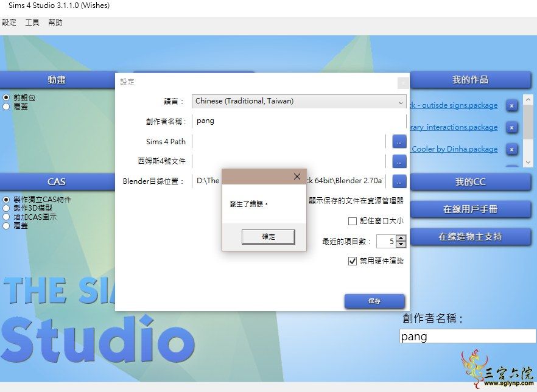Open the 設定 menu in the menu bar
Image resolution: width=537 pixels, height=392 pixels.
pyautogui.click(x=9, y=23)
